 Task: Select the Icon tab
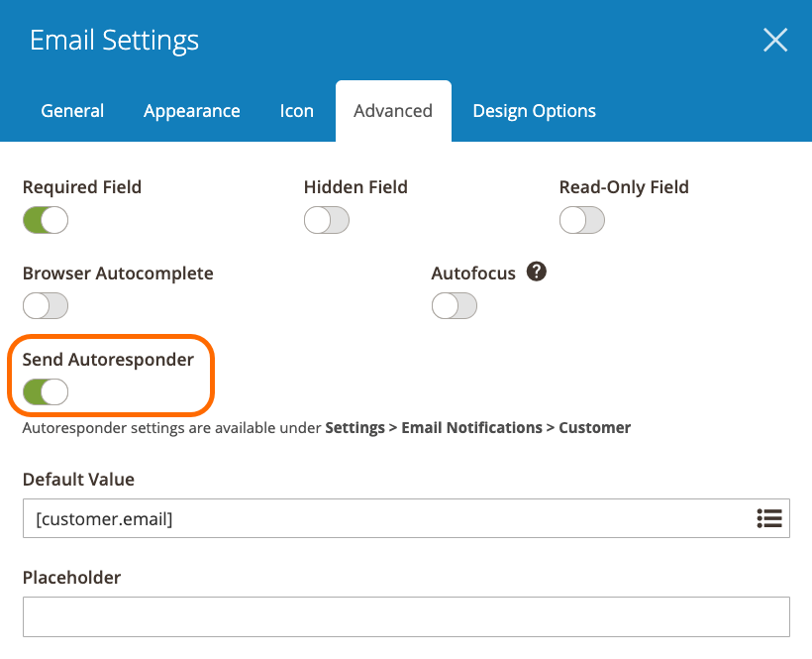point(296,110)
